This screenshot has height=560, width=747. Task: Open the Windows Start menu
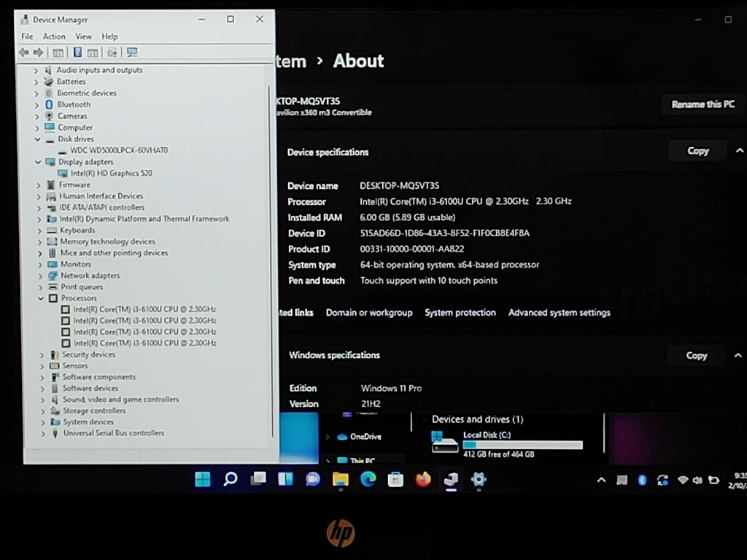[203, 479]
